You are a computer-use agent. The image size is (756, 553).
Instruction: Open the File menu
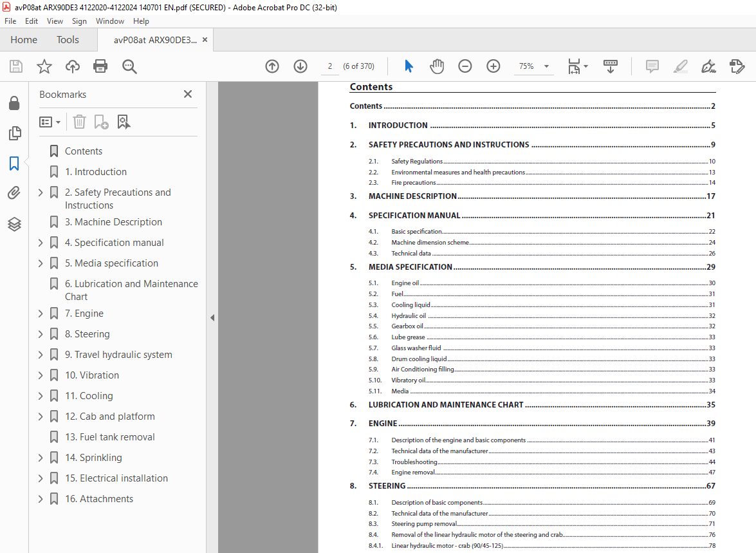pyautogui.click(x=10, y=21)
